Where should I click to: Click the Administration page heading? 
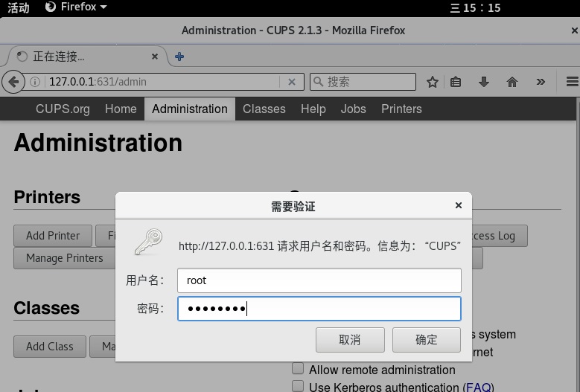[x=98, y=143]
